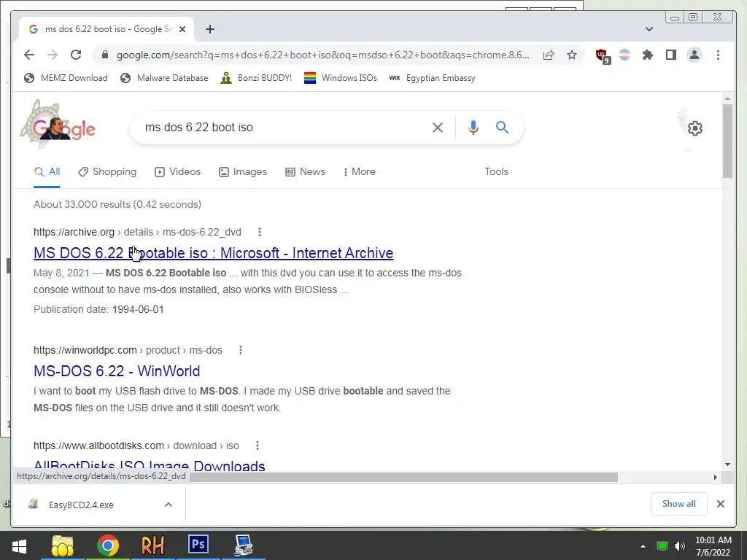Click the share page icon in address bar
This screenshot has height=560, width=747.
(x=549, y=55)
